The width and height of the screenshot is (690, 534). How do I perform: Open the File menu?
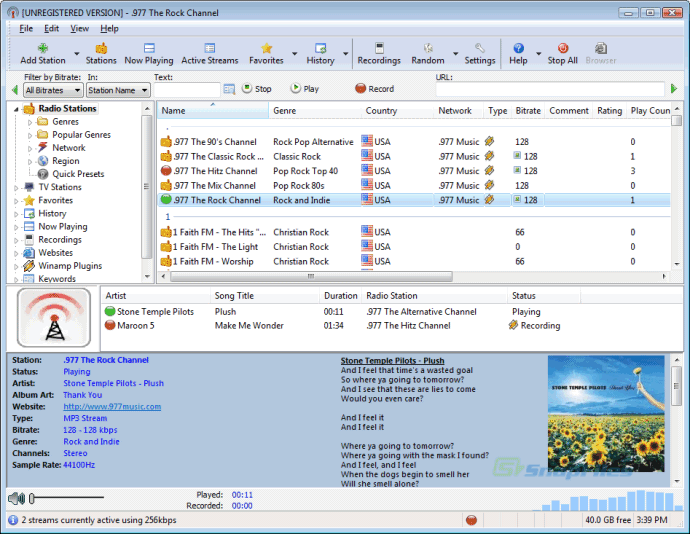pos(26,29)
